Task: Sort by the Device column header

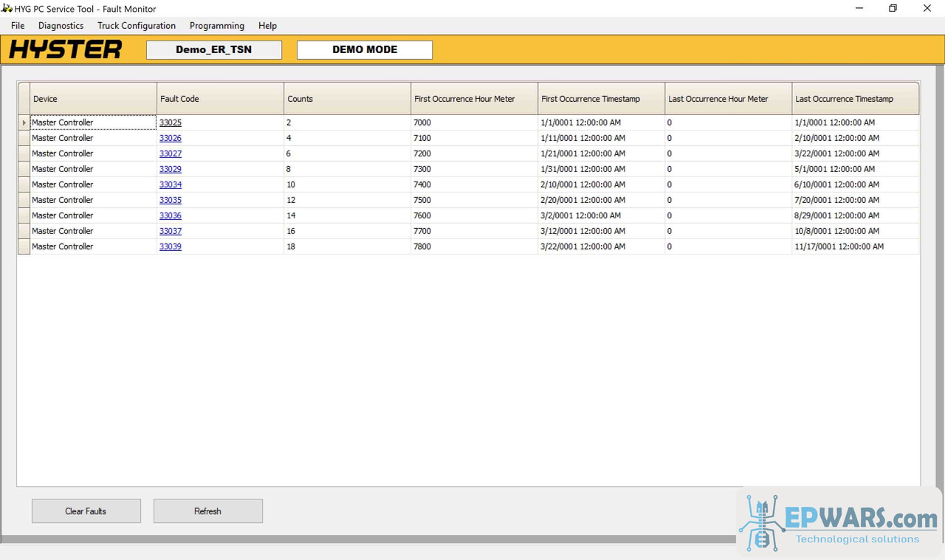Action: point(93,99)
